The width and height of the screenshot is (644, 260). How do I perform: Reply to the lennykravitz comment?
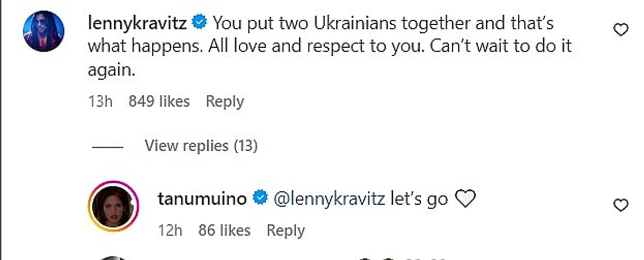225,101
